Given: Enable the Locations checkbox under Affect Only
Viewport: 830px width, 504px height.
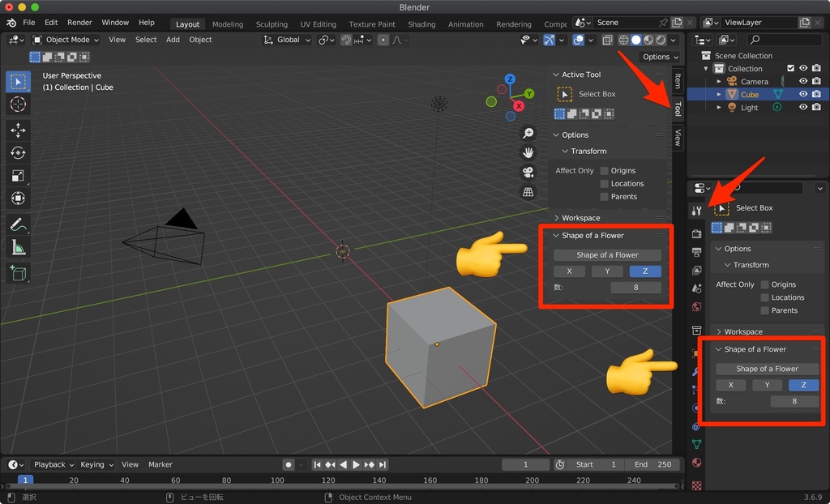Looking at the screenshot, I should 603,183.
